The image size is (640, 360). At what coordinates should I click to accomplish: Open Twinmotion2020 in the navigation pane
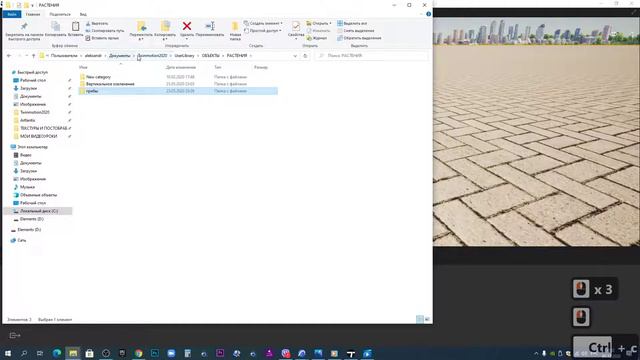(x=35, y=112)
